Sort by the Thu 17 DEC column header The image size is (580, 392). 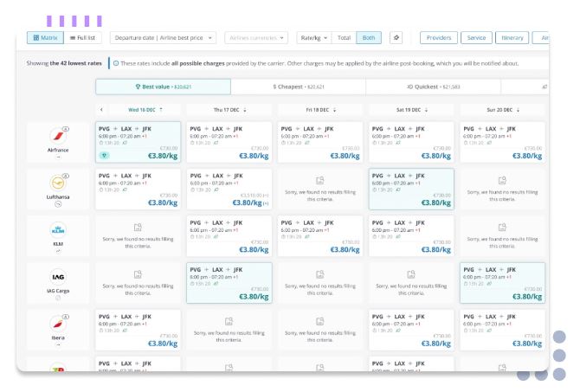pos(230,109)
